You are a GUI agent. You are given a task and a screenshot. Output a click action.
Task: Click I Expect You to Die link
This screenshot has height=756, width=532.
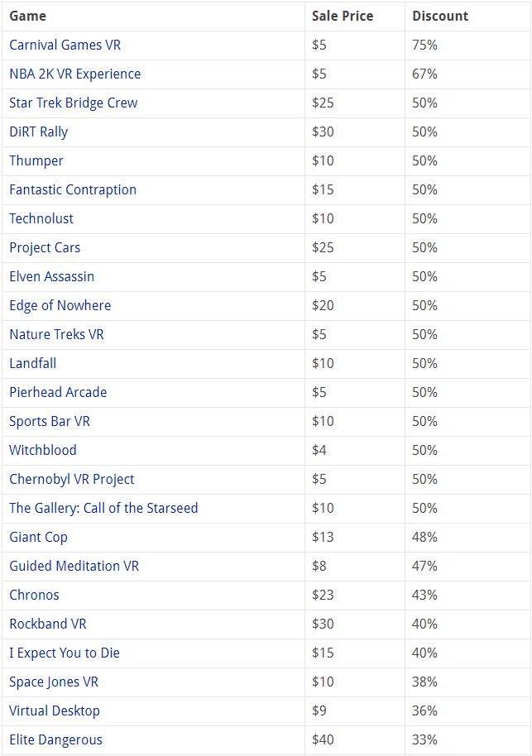click(65, 653)
